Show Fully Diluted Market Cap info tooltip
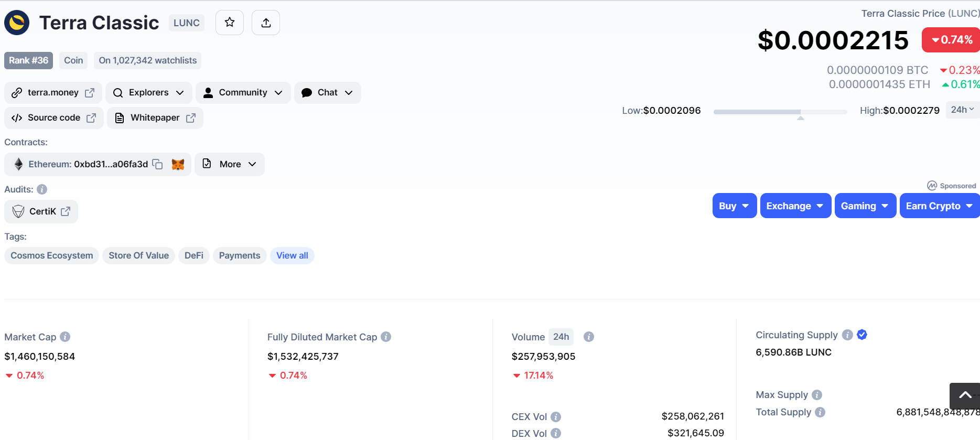The image size is (980, 440). [x=386, y=337]
